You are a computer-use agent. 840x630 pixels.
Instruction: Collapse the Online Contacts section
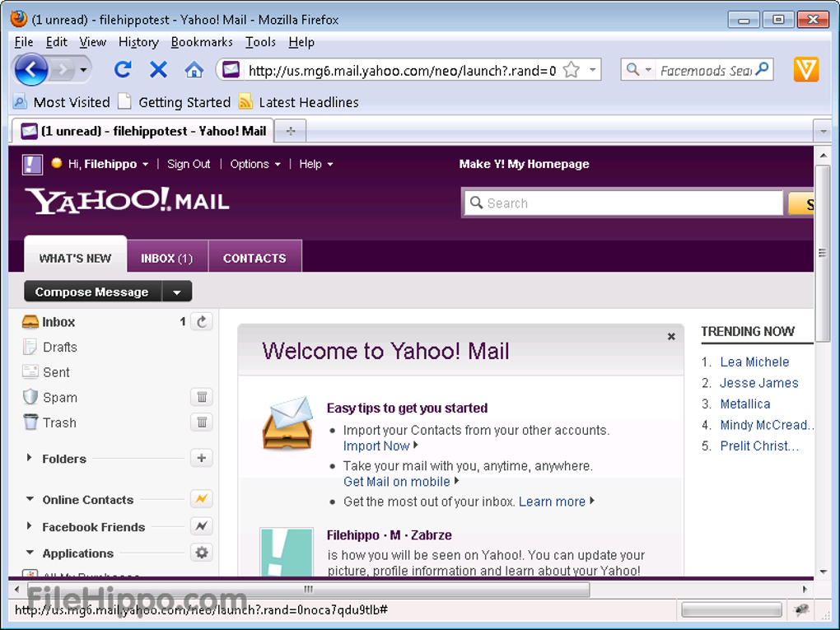pos(30,500)
